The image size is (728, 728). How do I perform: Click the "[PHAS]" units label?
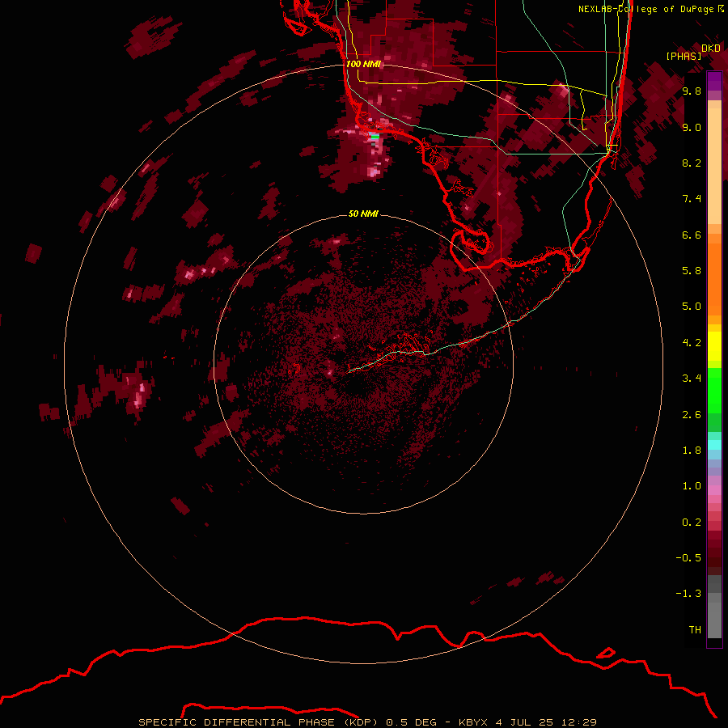684,56
